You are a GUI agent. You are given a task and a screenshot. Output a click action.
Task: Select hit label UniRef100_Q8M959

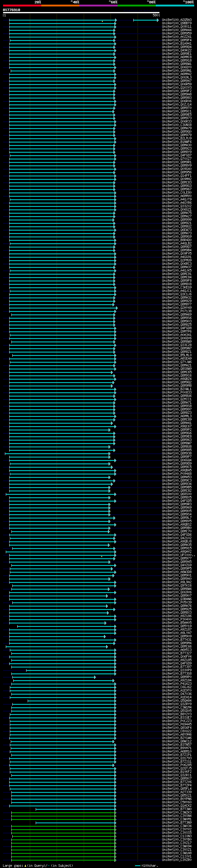coord(177,33)
